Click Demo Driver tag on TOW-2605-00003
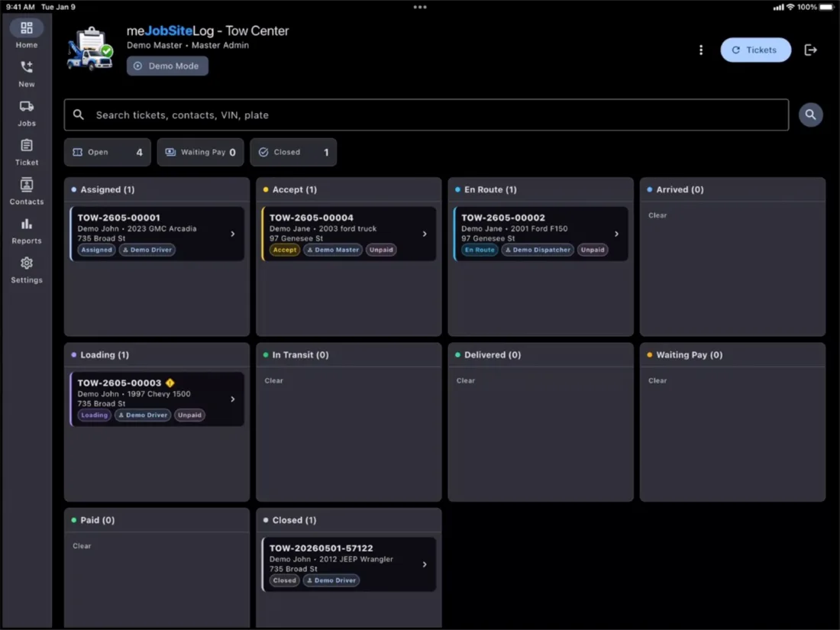Image resolution: width=840 pixels, height=630 pixels. tap(143, 415)
